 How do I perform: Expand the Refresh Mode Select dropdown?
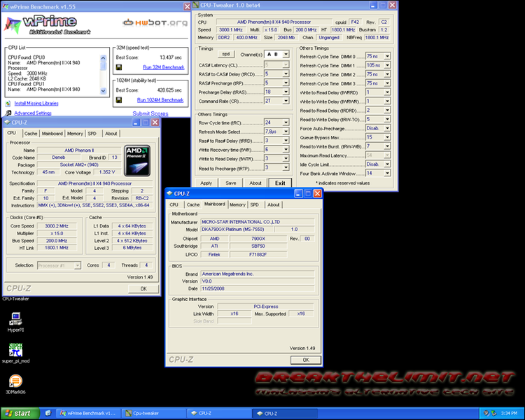286,132
